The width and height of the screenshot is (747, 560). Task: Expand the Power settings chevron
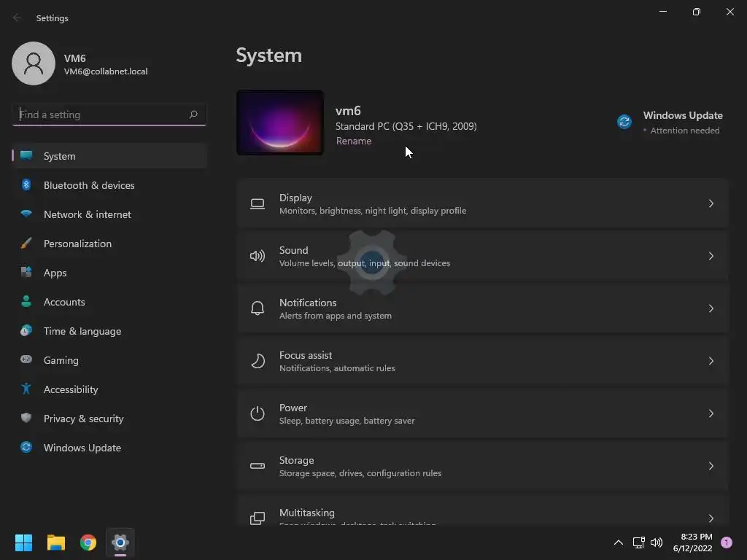711,413
